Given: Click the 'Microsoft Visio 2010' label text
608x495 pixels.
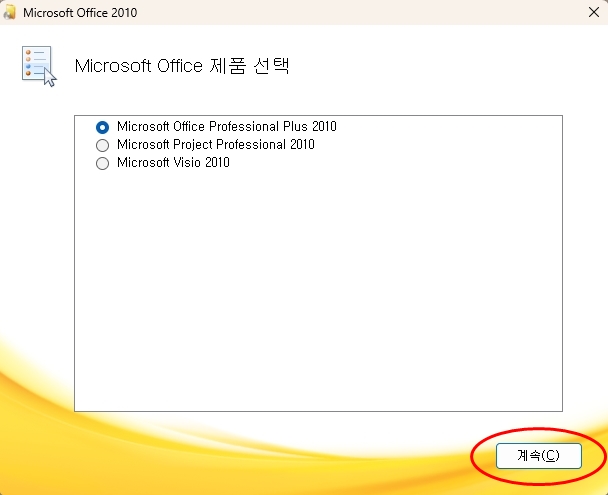Looking at the screenshot, I should 173,163.
